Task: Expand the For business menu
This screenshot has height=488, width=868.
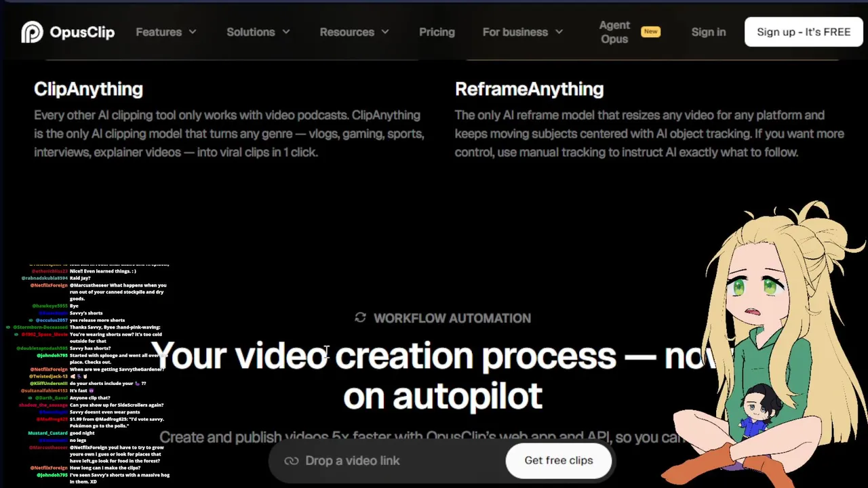Action: coord(523,32)
